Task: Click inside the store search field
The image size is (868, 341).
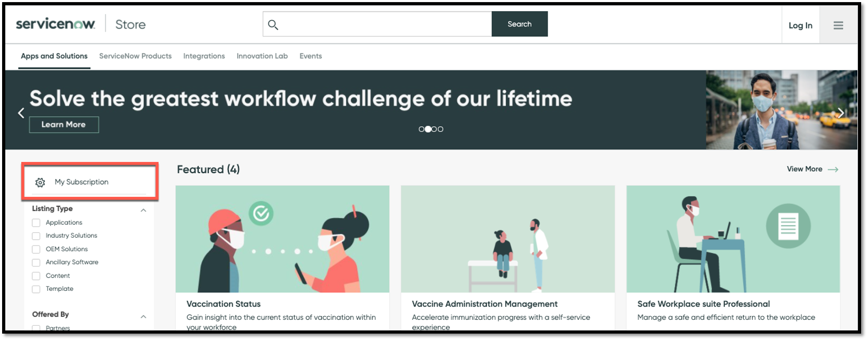Action: coord(385,24)
